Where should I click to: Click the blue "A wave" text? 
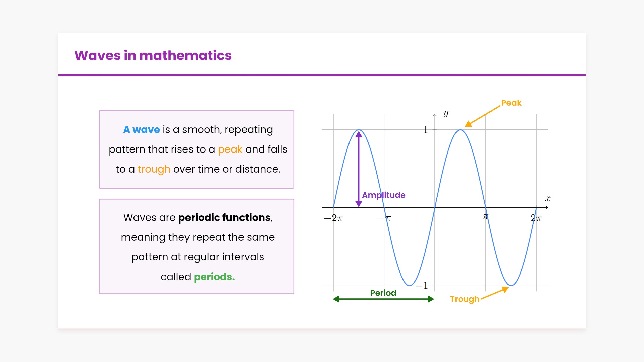coord(142,130)
